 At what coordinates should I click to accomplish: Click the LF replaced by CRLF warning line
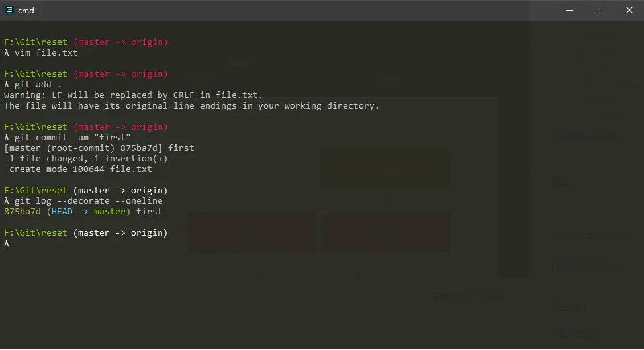(x=133, y=95)
